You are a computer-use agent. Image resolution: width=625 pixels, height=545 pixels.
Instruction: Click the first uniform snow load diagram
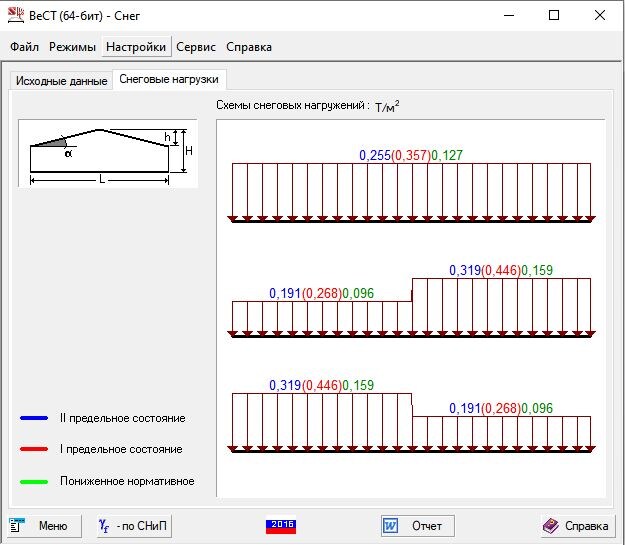click(411, 192)
